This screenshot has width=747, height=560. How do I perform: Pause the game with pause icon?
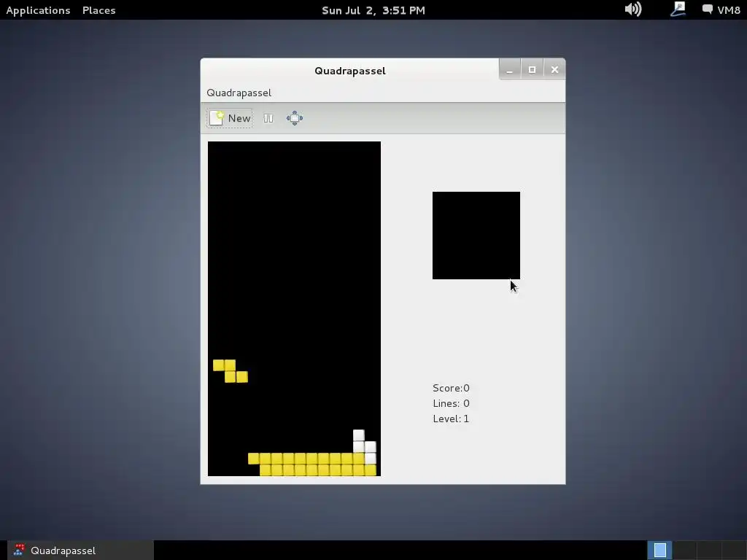coord(268,118)
